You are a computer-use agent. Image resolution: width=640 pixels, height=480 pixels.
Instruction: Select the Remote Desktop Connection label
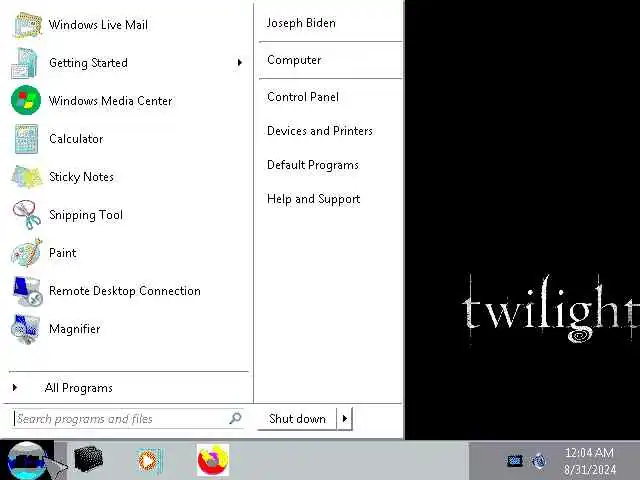[x=124, y=291]
